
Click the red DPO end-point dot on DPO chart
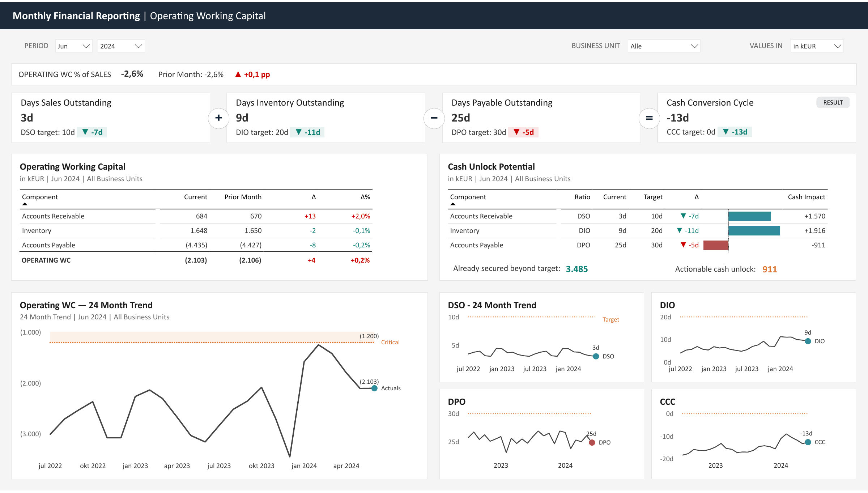point(592,442)
